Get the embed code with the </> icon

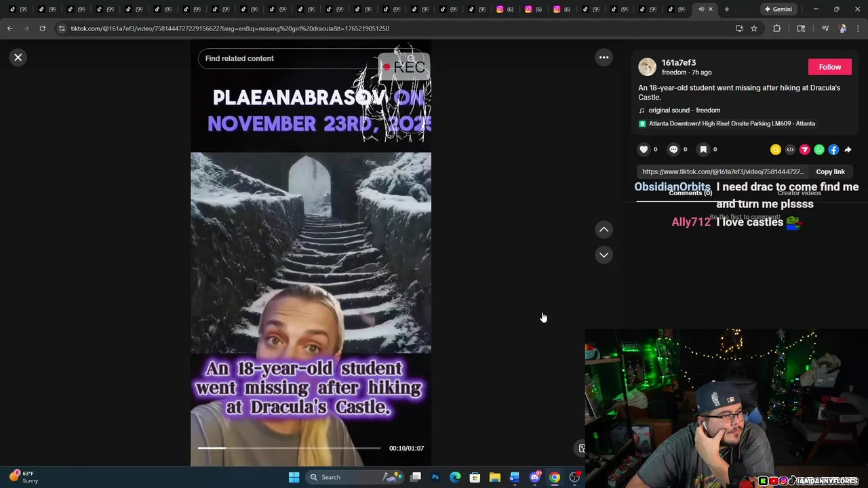(x=790, y=150)
